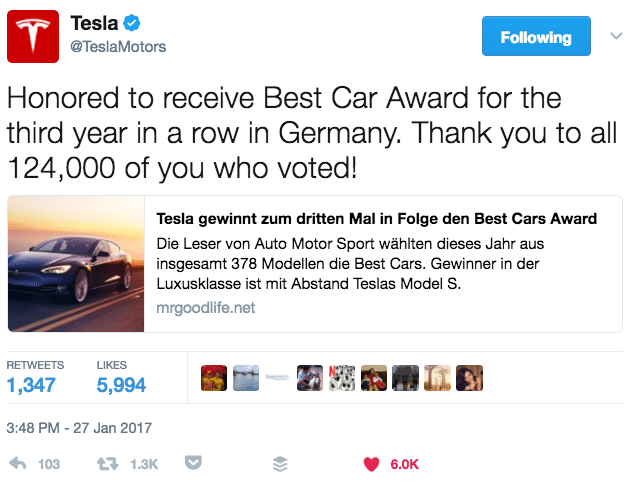Click the 103 reply count
Image resolution: width=634 pixels, height=485 pixels.
(48, 464)
